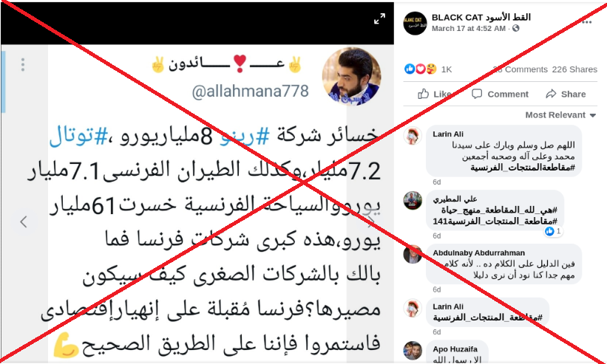Go to the previous photo arrow
The image size is (607, 364).
point(24,222)
